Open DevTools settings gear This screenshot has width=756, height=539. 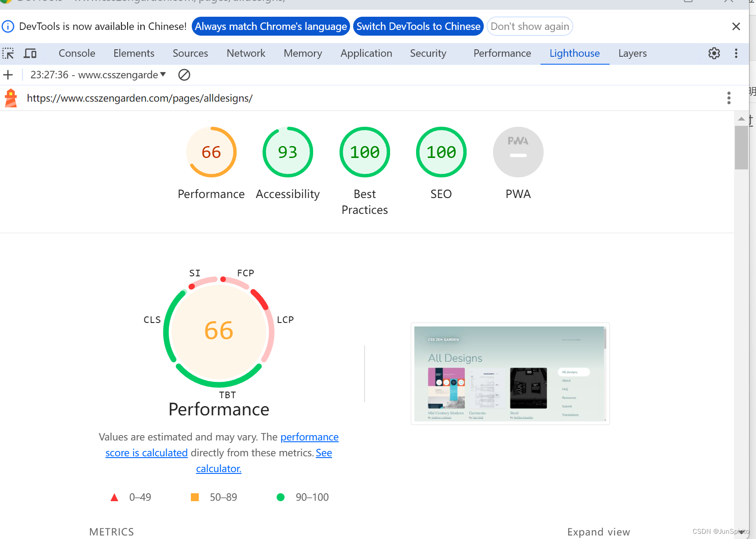tap(714, 53)
